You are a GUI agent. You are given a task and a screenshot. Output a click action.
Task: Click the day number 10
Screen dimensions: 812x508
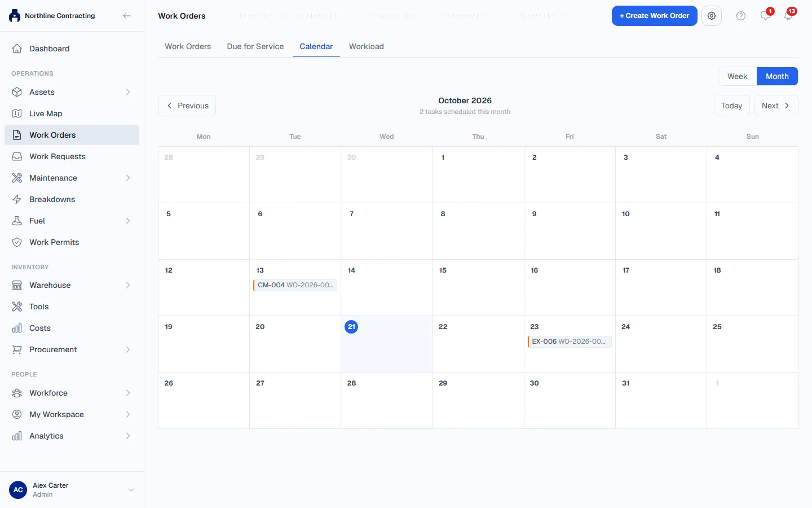click(625, 214)
